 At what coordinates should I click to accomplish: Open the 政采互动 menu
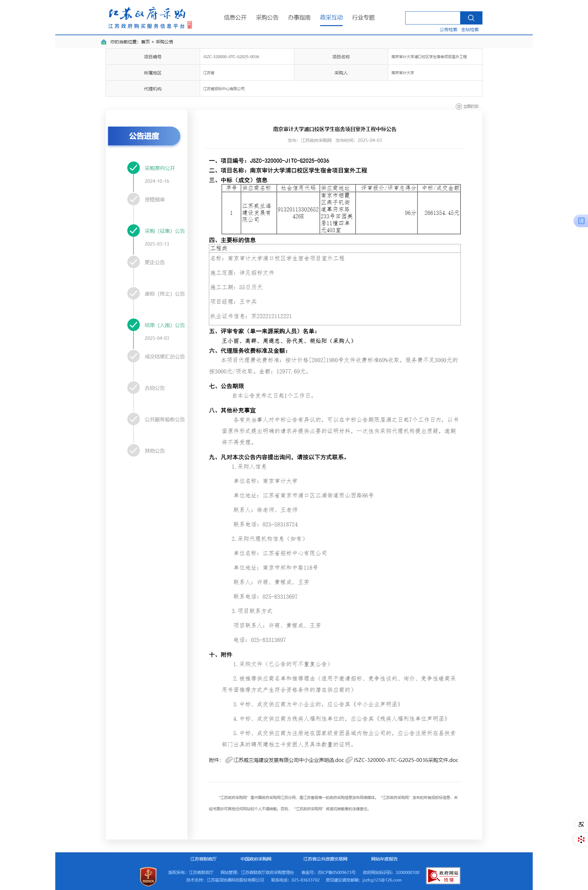(331, 18)
